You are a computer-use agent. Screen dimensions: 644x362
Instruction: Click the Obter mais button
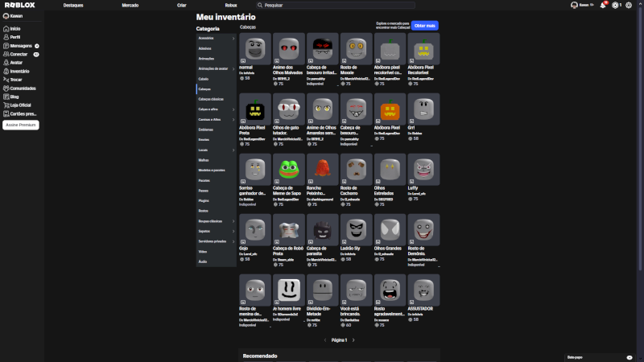pyautogui.click(x=425, y=26)
